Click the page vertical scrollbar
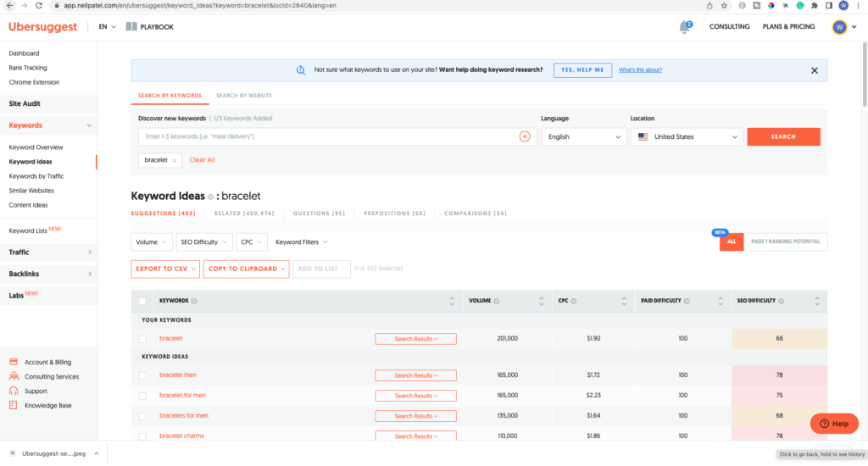 click(864, 75)
